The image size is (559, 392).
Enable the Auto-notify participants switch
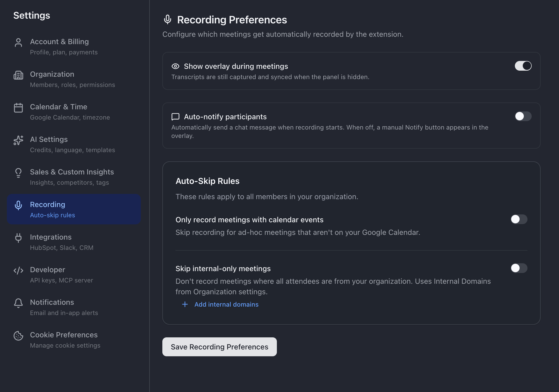pyautogui.click(x=523, y=116)
